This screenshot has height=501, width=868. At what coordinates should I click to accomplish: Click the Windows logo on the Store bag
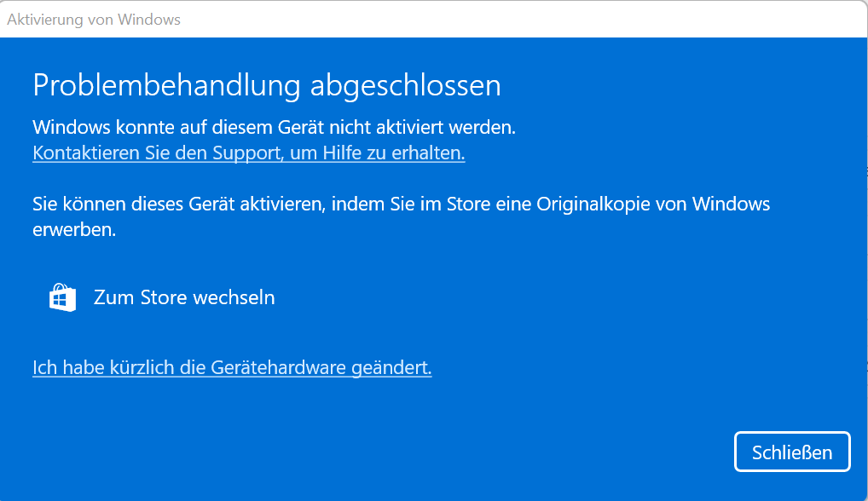coord(62,300)
